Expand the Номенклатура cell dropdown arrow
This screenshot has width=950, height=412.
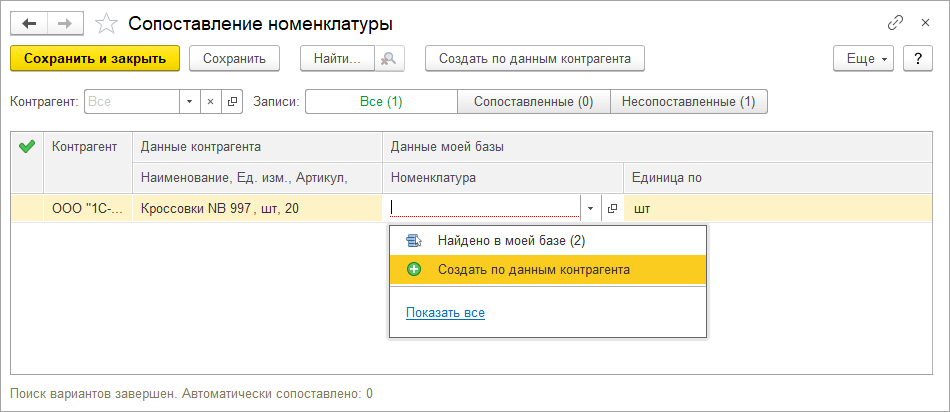point(590,208)
